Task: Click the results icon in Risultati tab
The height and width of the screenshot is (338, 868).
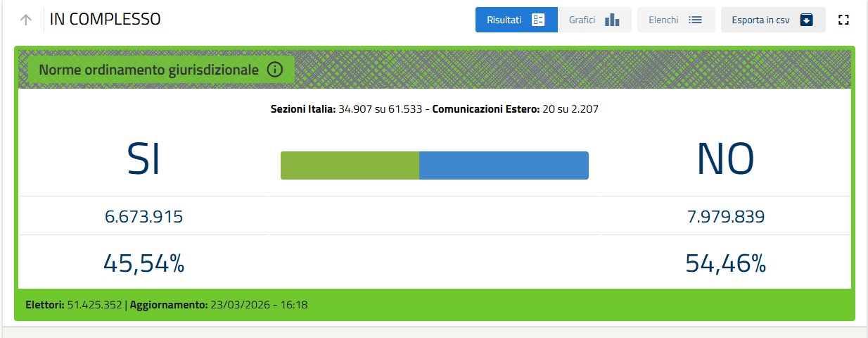Action: pyautogui.click(x=539, y=20)
